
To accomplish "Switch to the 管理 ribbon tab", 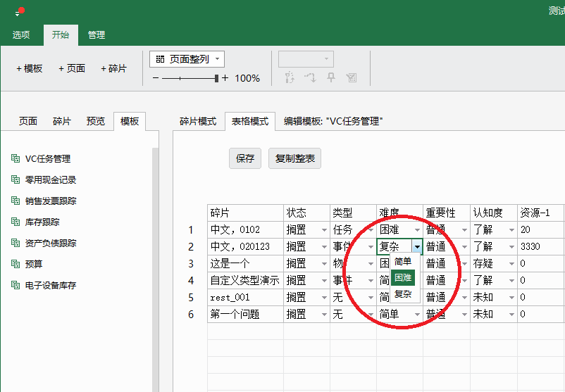I will tap(97, 34).
